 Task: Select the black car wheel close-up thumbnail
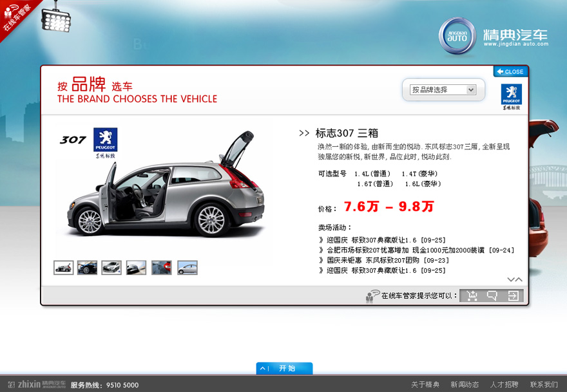coord(87,268)
